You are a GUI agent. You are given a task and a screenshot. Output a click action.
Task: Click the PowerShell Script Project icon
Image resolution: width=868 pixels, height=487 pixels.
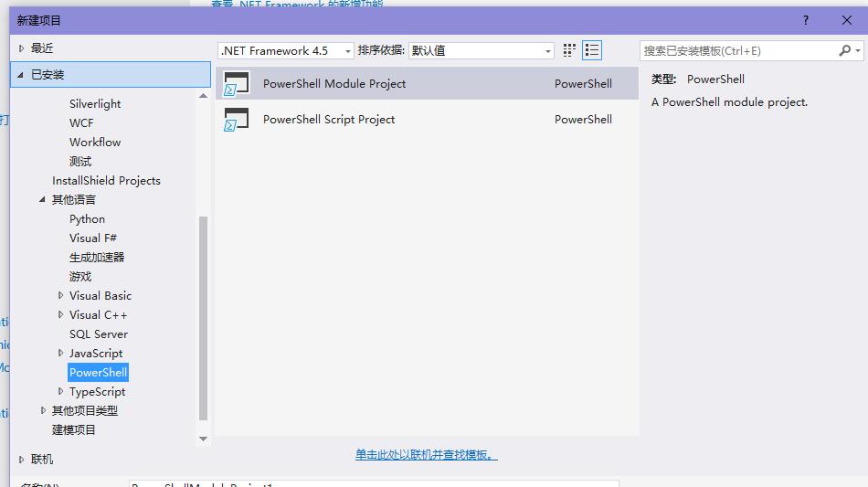[237, 120]
